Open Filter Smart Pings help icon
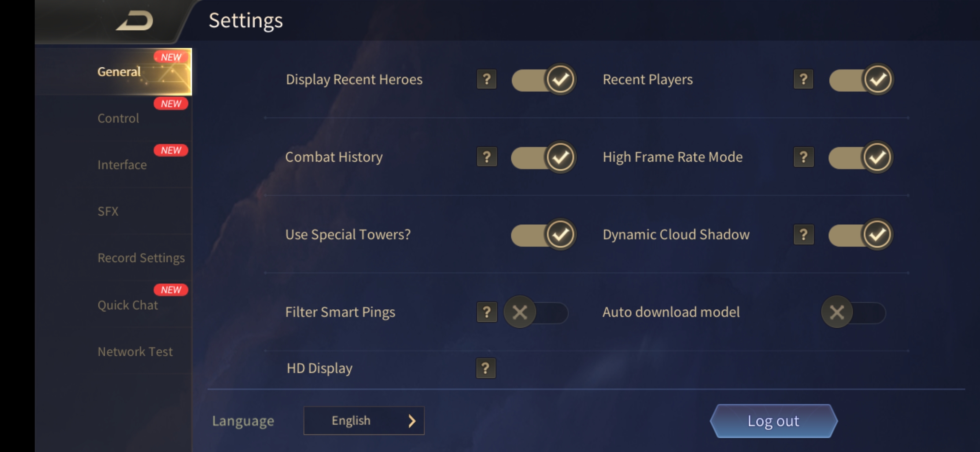The width and height of the screenshot is (980, 452). tap(487, 312)
